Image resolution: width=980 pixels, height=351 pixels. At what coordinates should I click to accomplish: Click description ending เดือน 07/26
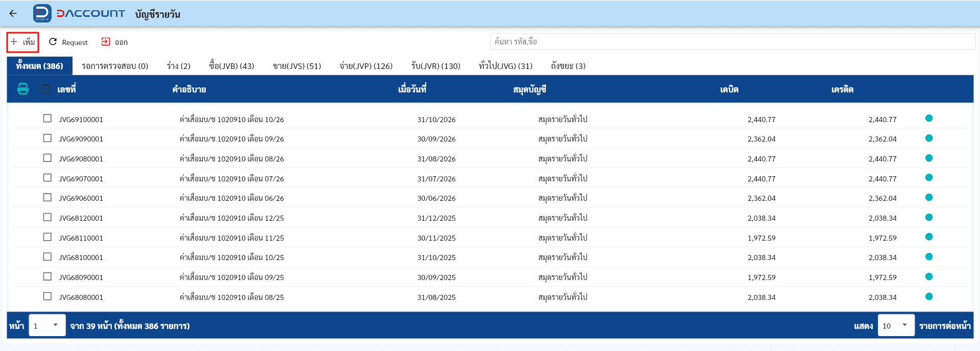click(x=231, y=179)
